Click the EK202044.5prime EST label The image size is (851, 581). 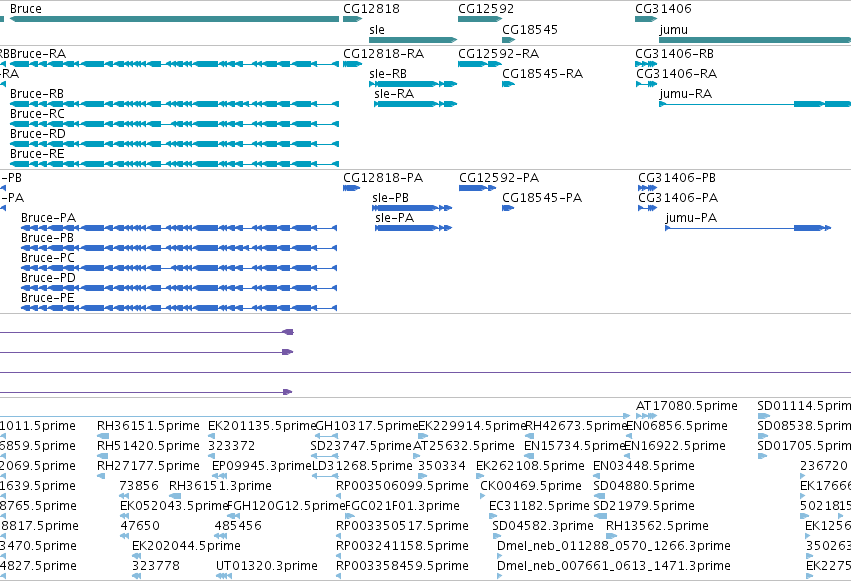(x=186, y=546)
